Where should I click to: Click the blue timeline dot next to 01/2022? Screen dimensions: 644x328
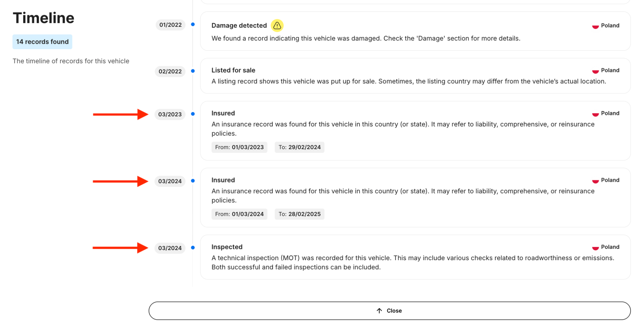(193, 24)
